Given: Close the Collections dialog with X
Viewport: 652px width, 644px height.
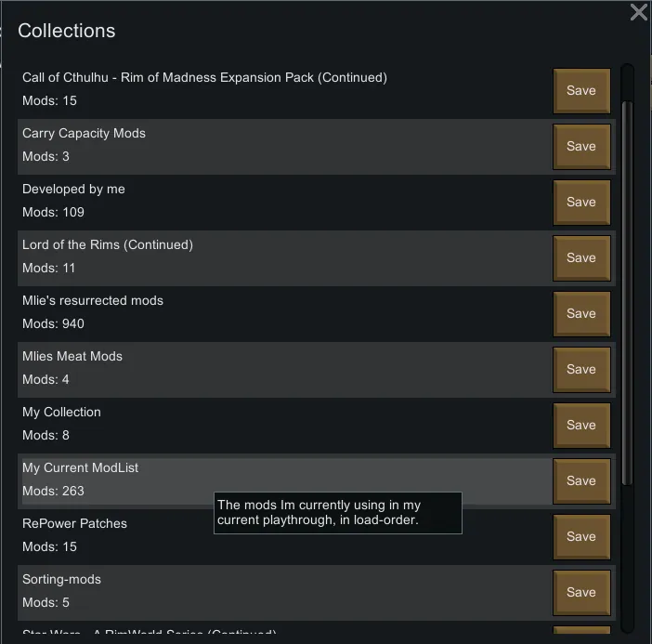Looking at the screenshot, I should (638, 13).
